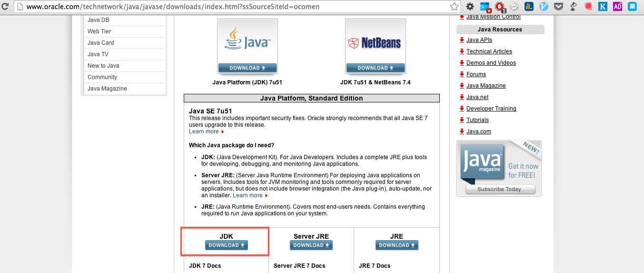Click the red arrow beside Java.com
Viewport: 644px width, 273px height.
pyautogui.click(x=462, y=131)
